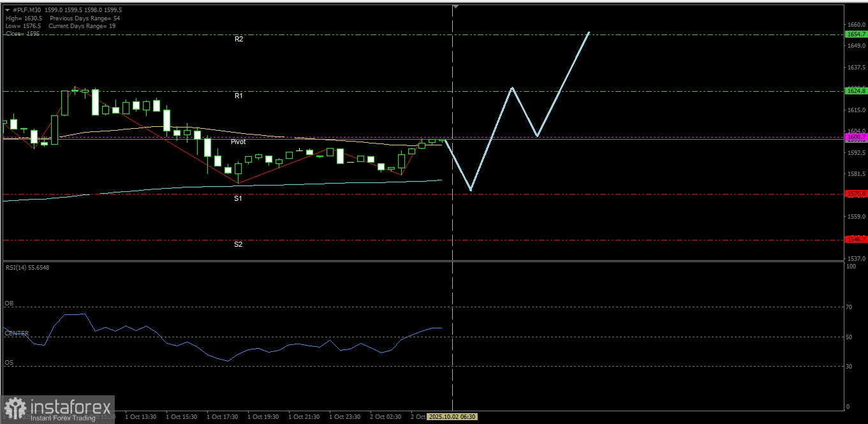Select the S1 support level label
The image size is (868, 424).
(x=237, y=198)
